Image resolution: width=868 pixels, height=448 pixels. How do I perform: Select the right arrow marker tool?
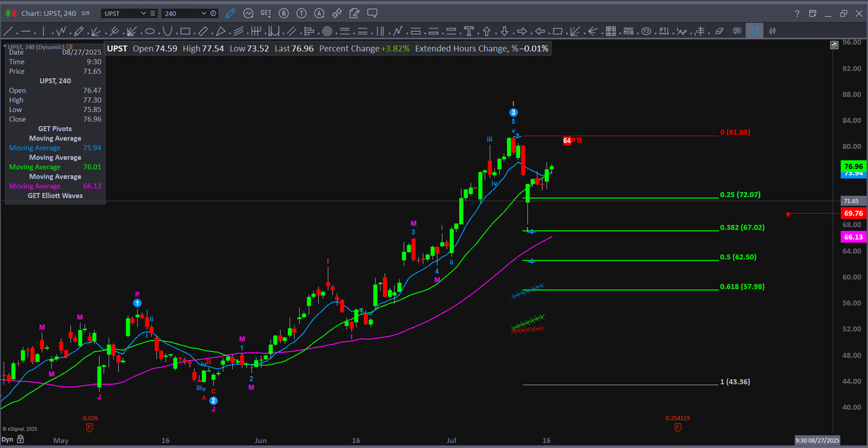[522, 31]
